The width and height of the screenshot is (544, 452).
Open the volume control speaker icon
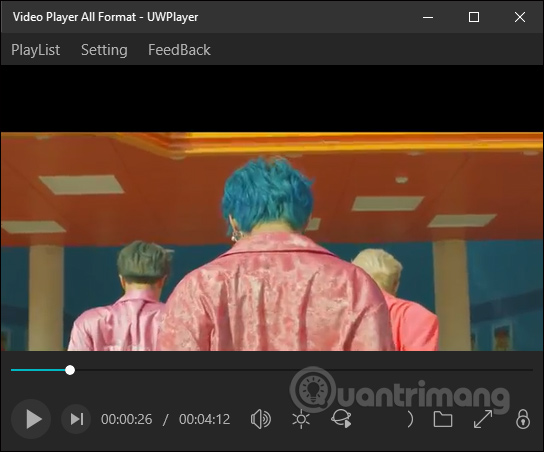point(261,419)
